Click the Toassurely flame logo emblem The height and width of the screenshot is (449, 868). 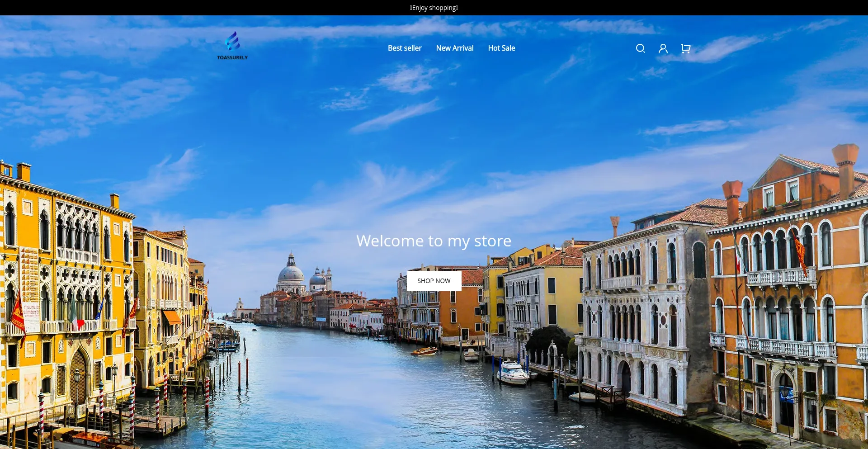(232, 41)
